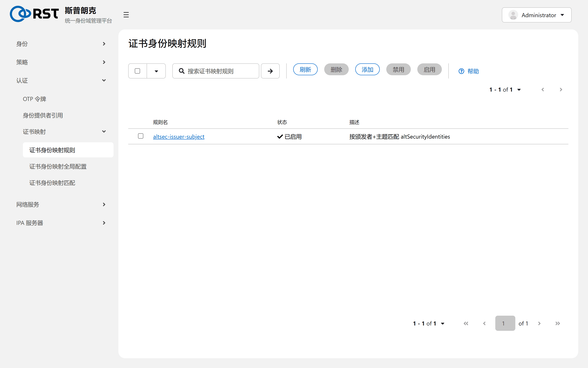
Task: Go to next page in bottom pager
Action: click(539, 323)
